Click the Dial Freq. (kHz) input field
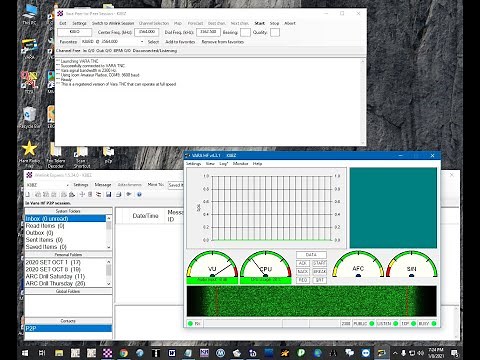Viewport: 480px width, 360px height. pyautogui.click(x=208, y=32)
